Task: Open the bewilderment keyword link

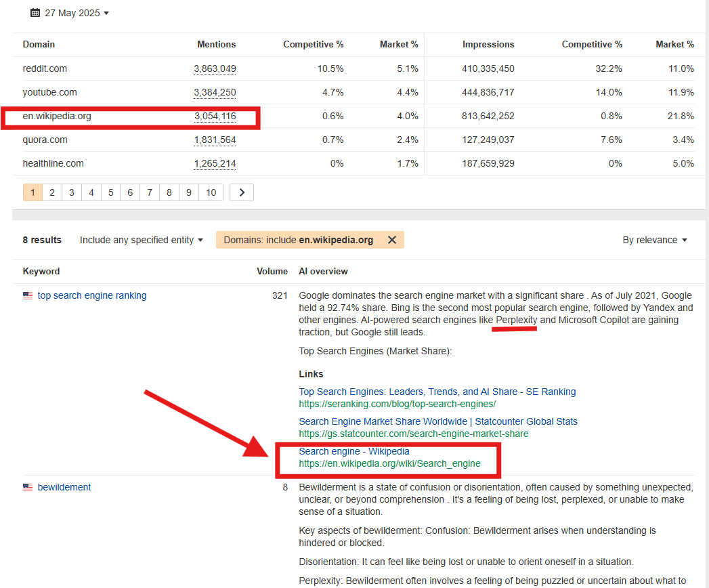Action: (64, 487)
